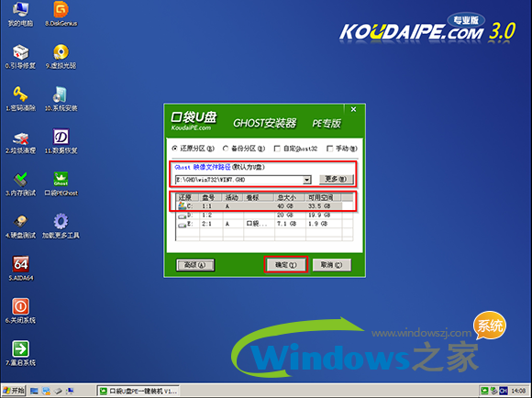
Task: Open the 我的电脑 desktop icon
Action: [20, 15]
